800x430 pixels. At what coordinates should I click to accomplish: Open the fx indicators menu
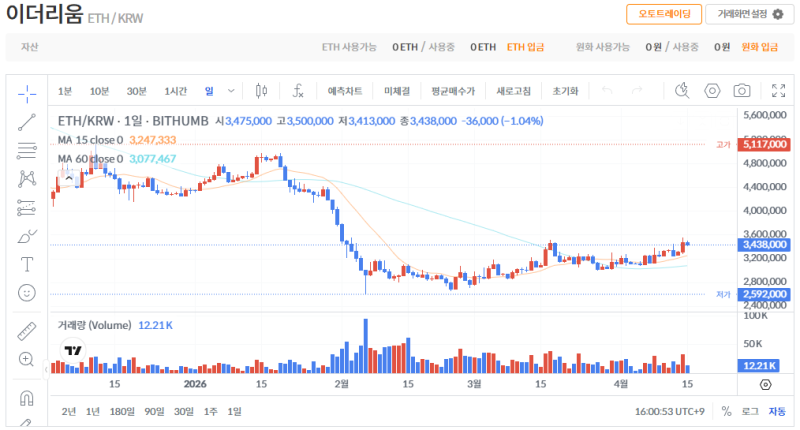(298, 91)
